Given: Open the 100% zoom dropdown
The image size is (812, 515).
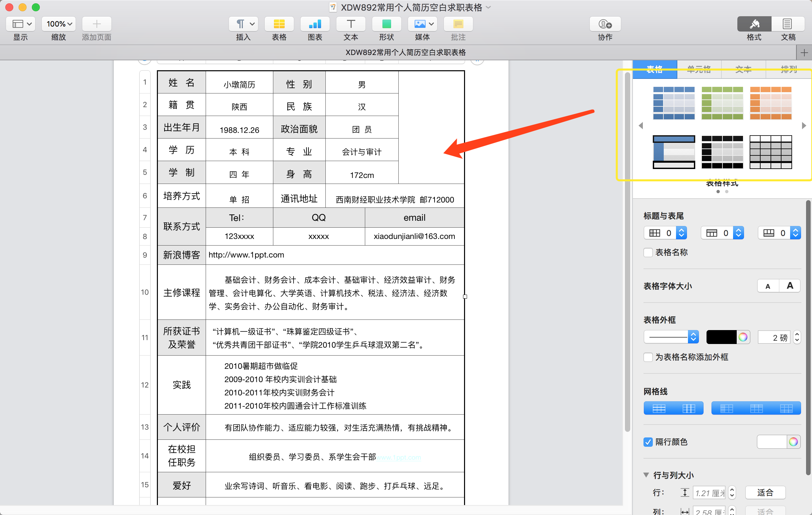Looking at the screenshot, I should [x=59, y=24].
